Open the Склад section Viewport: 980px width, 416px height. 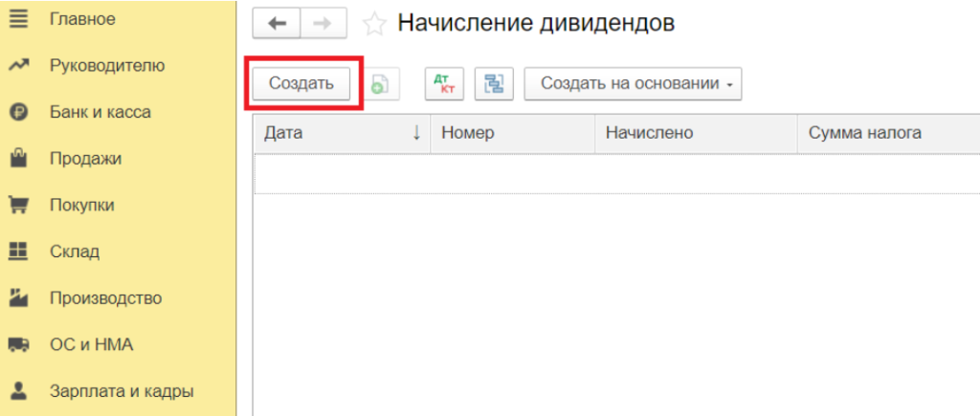[75, 252]
